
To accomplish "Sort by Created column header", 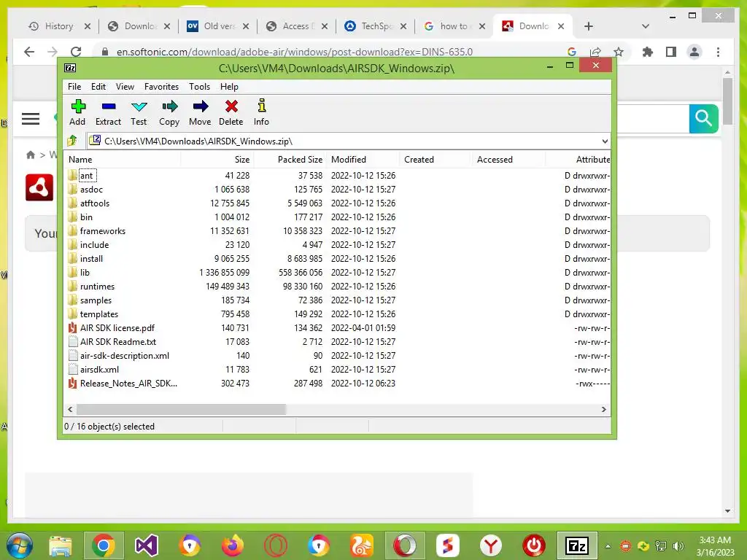I will click(436, 160).
